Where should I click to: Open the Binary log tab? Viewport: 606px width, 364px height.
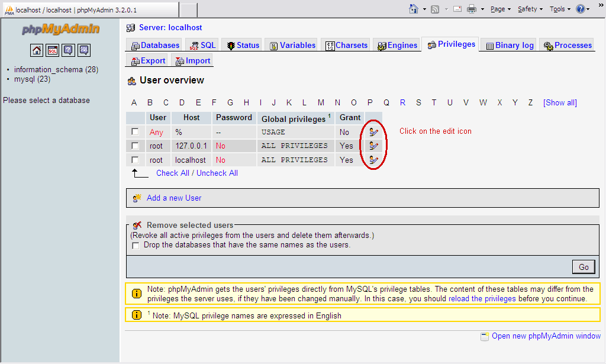pyautogui.click(x=510, y=45)
